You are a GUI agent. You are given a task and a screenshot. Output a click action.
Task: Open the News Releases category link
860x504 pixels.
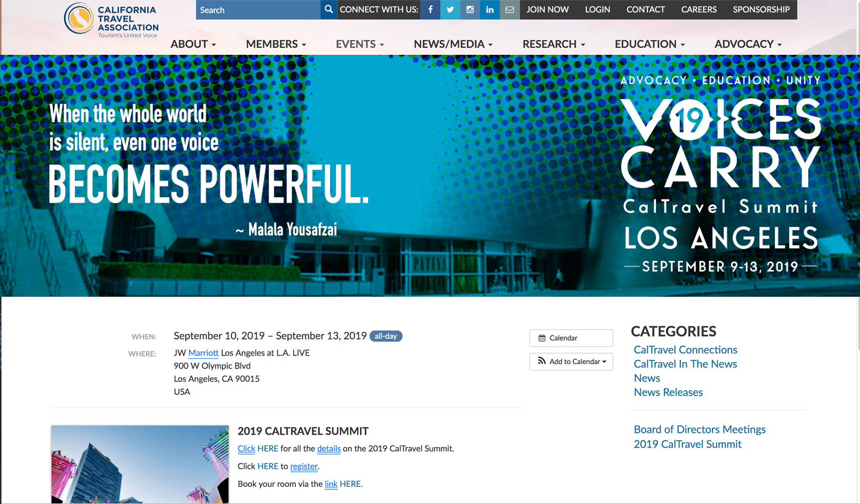[x=668, y=392]
